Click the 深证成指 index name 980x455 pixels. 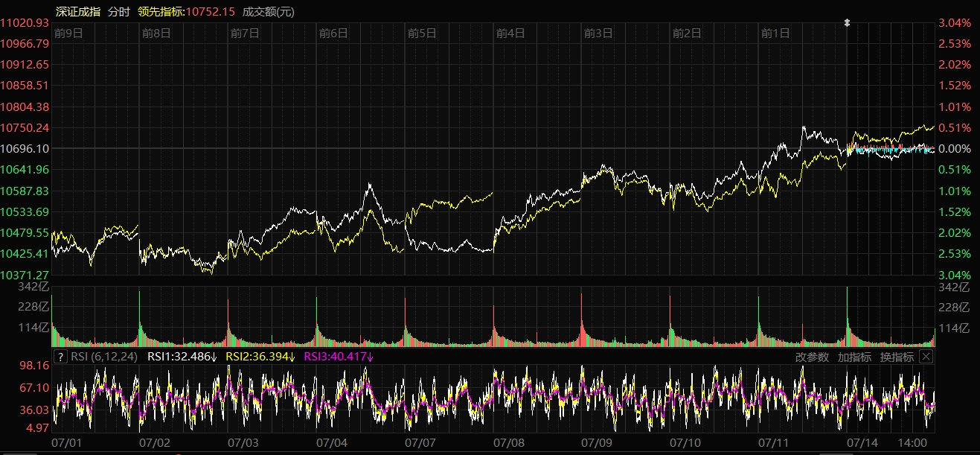(78, 11)
